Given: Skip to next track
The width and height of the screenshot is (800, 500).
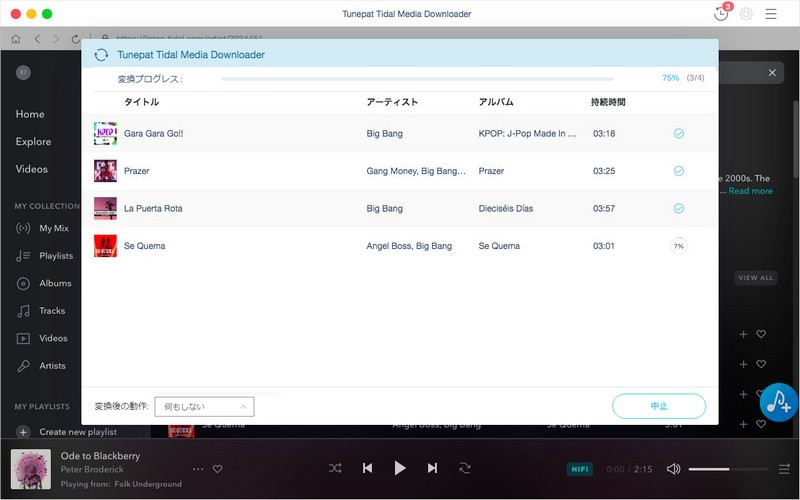Looking at the screenshot, I should (432, 468).
